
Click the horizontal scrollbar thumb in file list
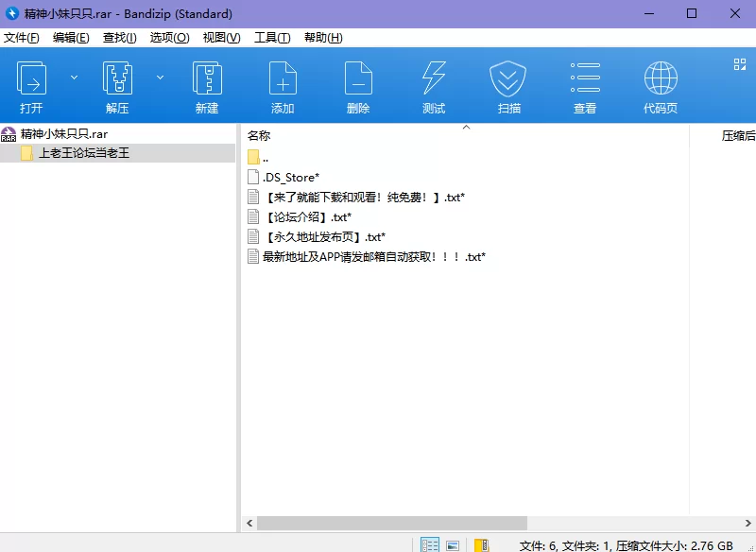point(391,523)
